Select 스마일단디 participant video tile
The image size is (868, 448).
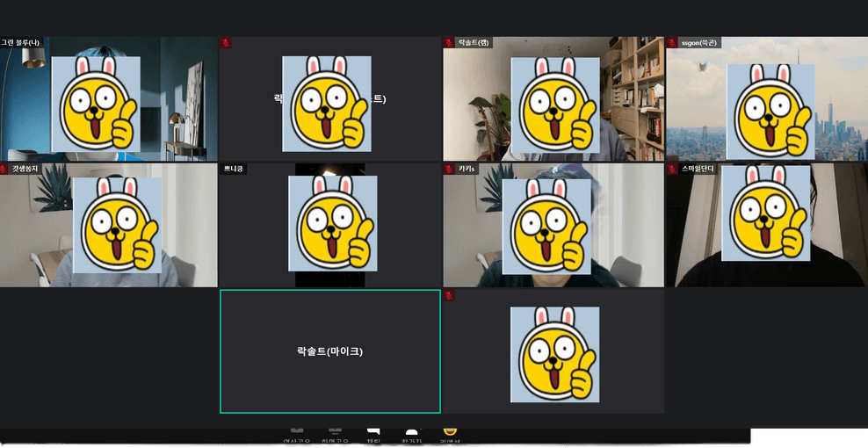pos(767,225)
